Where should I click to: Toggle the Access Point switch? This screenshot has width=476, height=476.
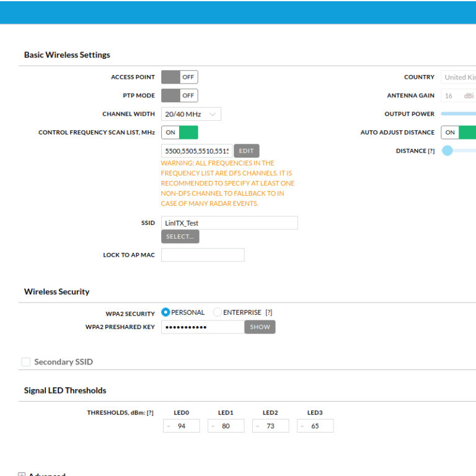click(179, 77)
